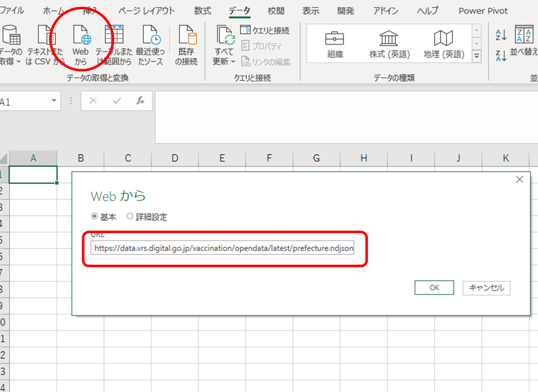
Task: Switch to the 数式 ribbon tab
Action: (202, 11)
